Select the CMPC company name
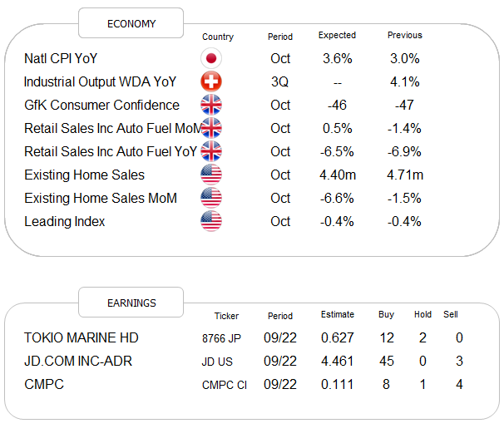 pos(44,385)
